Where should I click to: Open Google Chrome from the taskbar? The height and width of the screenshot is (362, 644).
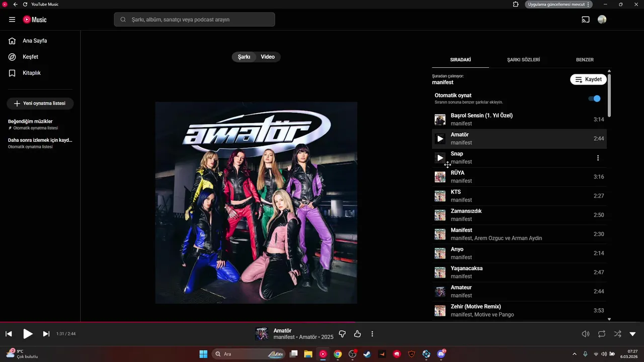[x=338, y=354]
